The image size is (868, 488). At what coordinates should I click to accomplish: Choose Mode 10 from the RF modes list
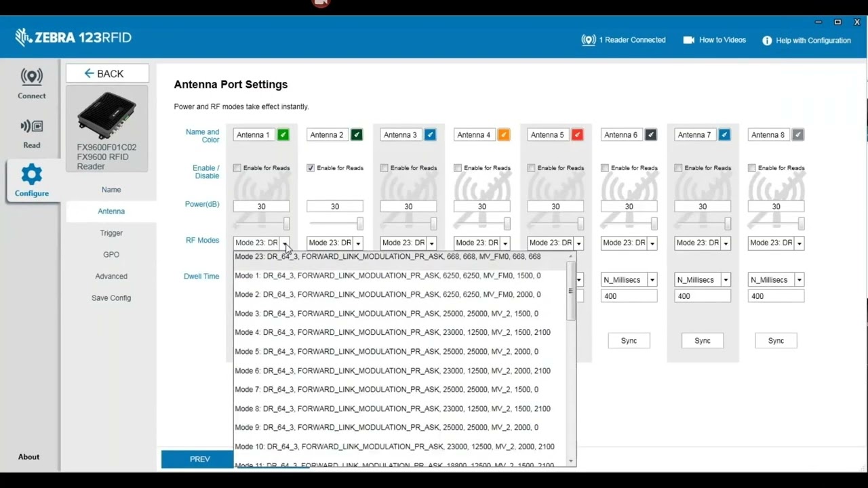(401, 447)
